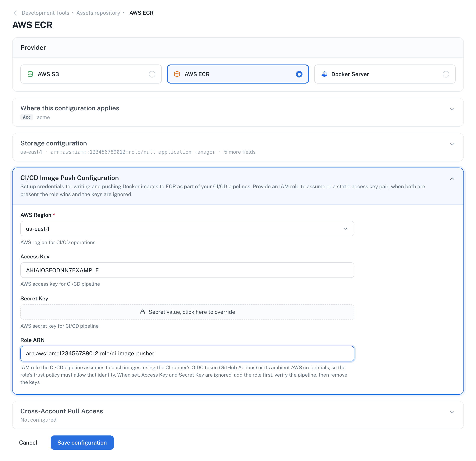
Task: Click the Save configuration button
Action: [x=82, y=443]
